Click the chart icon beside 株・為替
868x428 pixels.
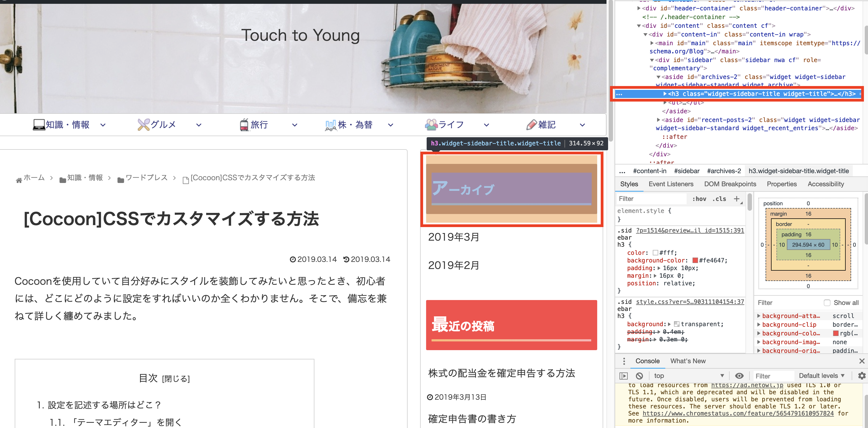(x=330, y=125)
